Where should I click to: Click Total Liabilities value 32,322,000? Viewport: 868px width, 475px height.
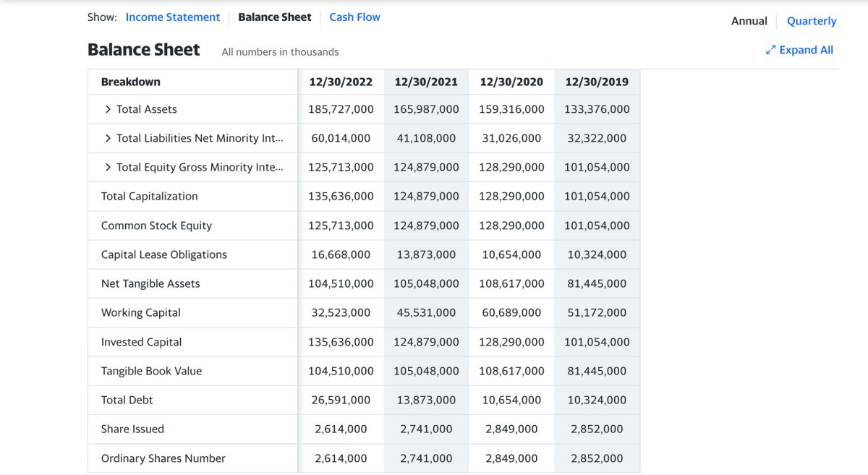597,138
